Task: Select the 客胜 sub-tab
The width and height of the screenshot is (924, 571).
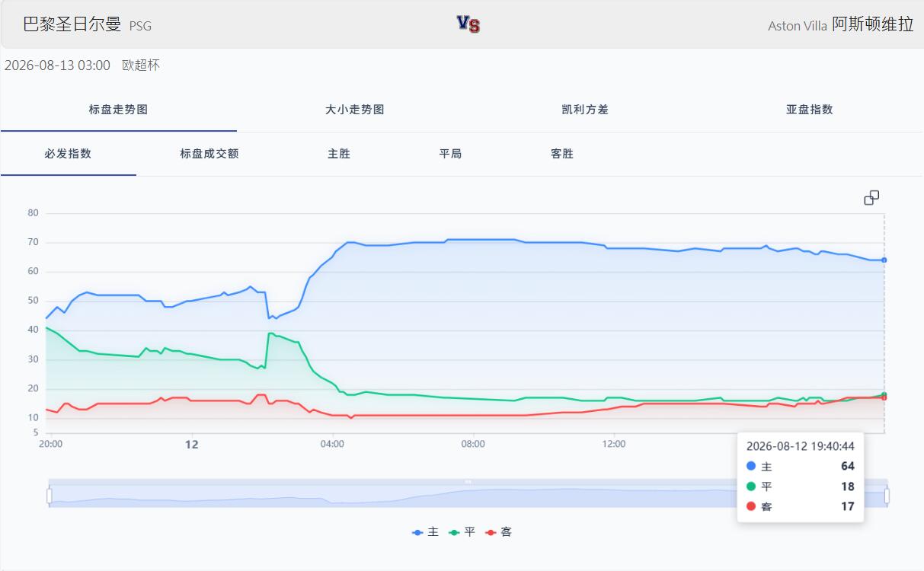Action: coord(562,154)
